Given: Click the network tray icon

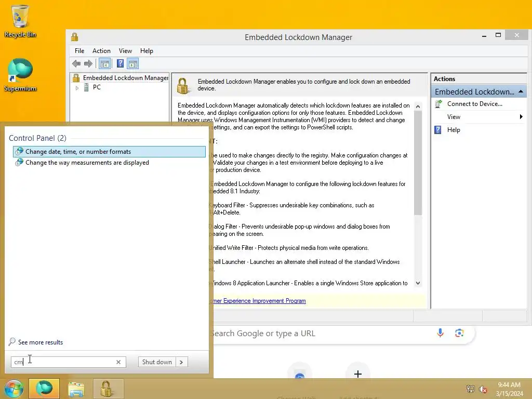Looking at the screenshot, I should tap(471, 389).
